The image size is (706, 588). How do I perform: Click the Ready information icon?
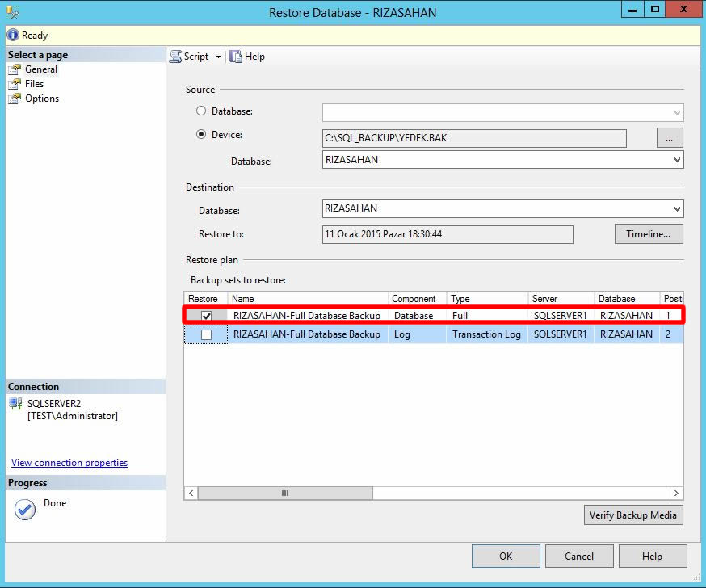click(13, 36)
